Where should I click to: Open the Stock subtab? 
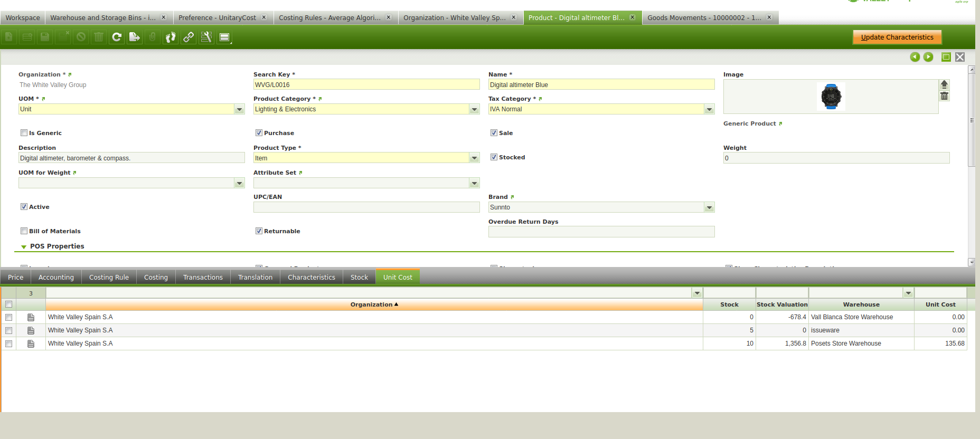tap(359, 277)
